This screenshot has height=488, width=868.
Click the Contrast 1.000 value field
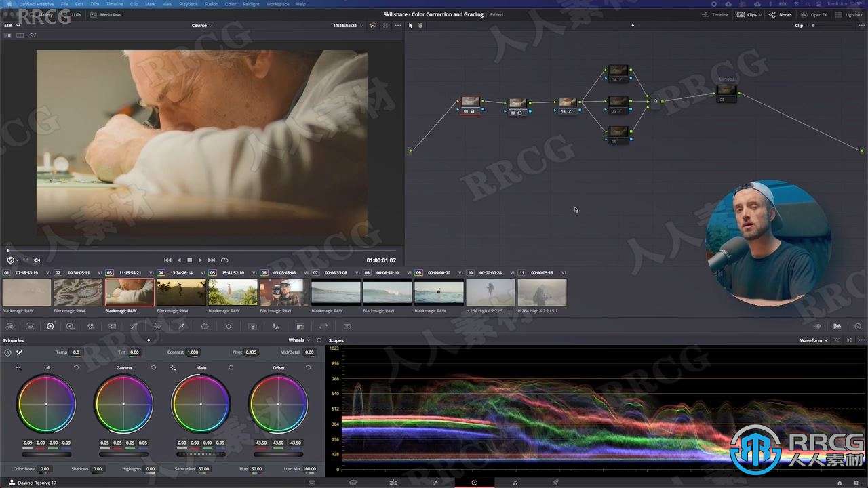[193, 352]
